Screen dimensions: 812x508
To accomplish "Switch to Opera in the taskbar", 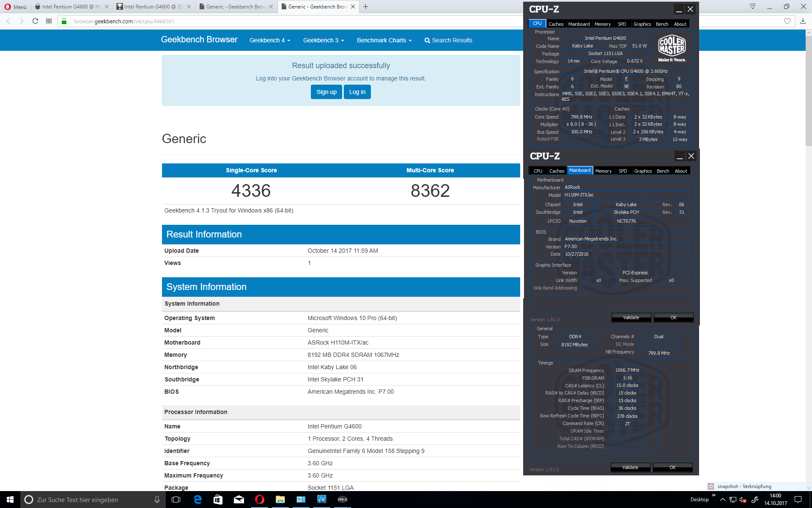I will click(x=259, y=500).
